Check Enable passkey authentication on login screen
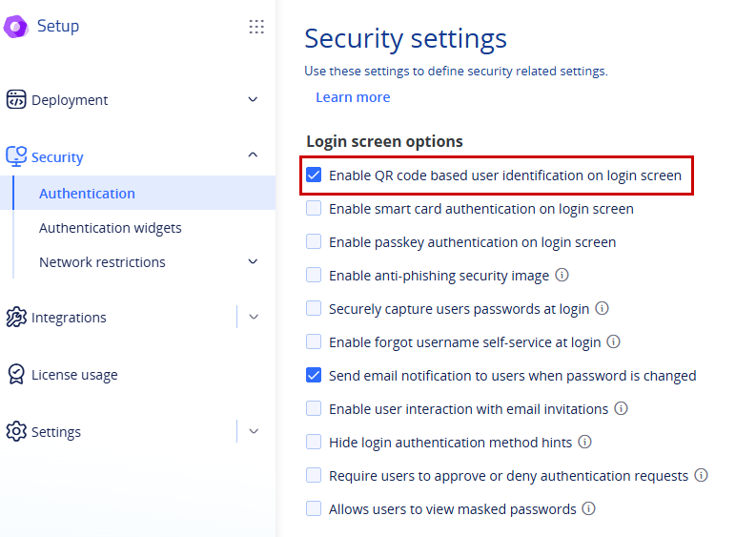This screenshot has width=756, height=537. (x=314, y=241)
